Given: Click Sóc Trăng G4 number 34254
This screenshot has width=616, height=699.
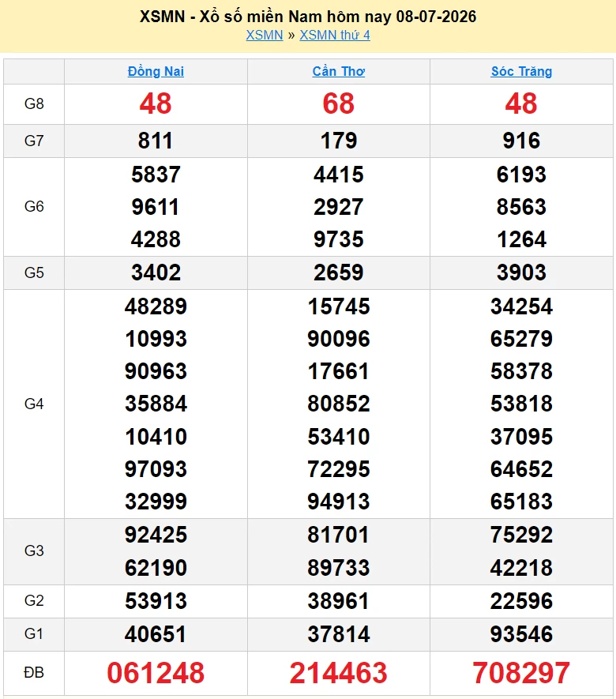Looking at the screenshot, I should (521, 306).
